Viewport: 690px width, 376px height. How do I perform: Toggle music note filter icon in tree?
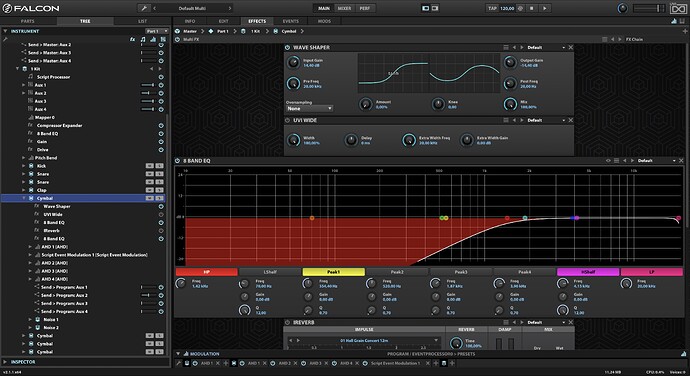(143, 39)
